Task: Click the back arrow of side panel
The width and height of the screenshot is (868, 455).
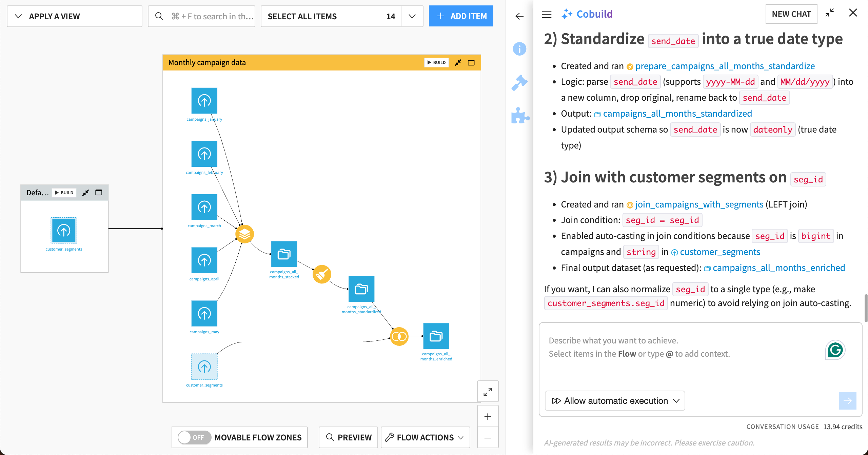Action: 519,16
